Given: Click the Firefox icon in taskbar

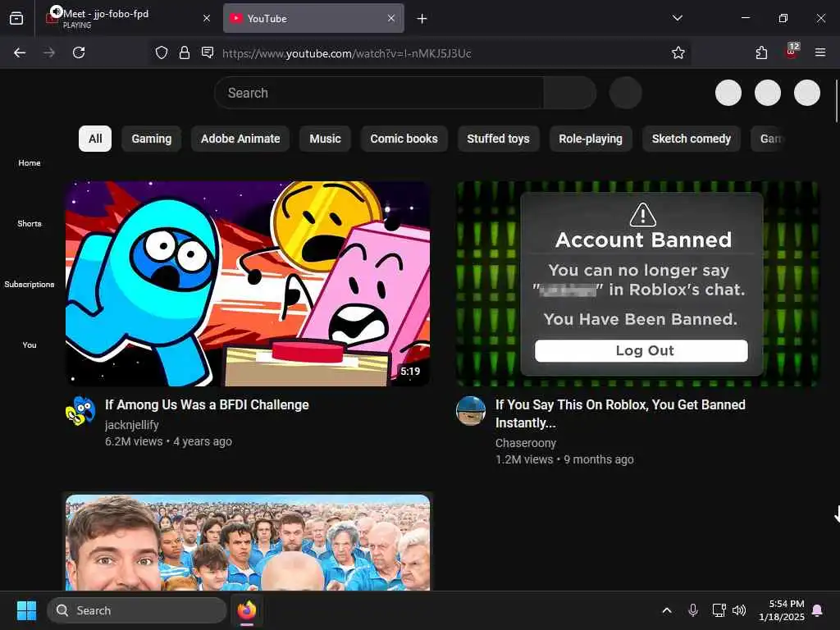Looking at the screenshot, I should [247, 610].
